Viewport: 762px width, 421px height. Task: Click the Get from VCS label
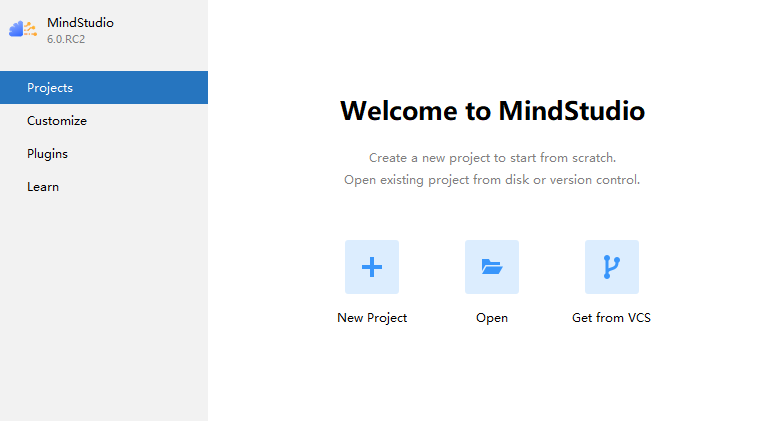pyautogui.click(x=611, y=318)
